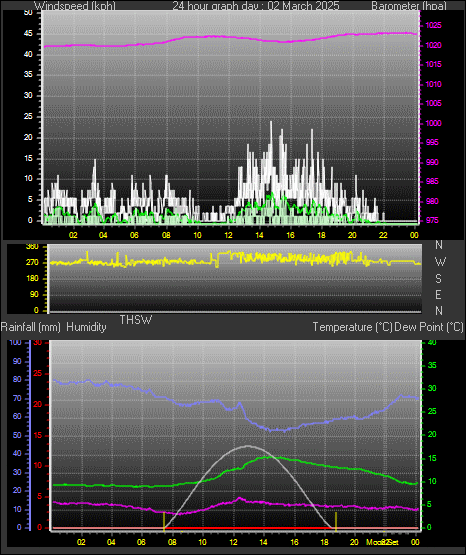466x555 pixels.
Task: Click the "24 hour graph day : 02 March 2025" title
Action: pyautogui.click(x=256, y=6)
